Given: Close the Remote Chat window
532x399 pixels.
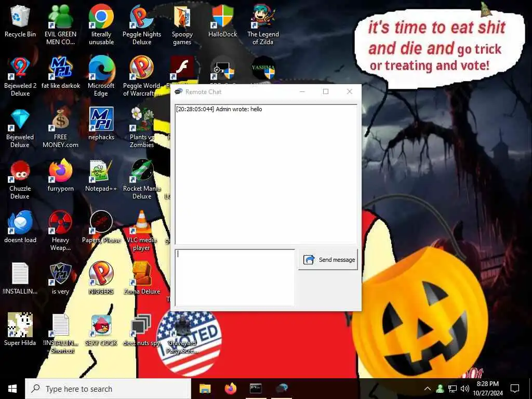Looking at the screenshot, I should (350, 91).
